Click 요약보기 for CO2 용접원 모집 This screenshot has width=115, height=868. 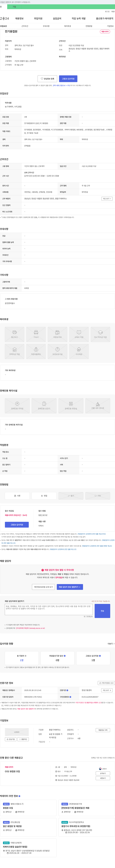point(103,773)
